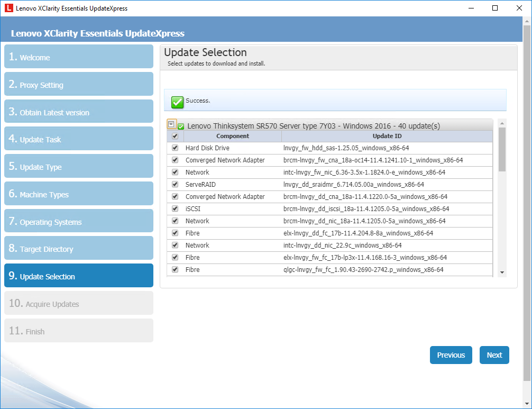532x409 pixels.
Task: Click the Success status message text
Action: pyautogui.click(x=198, y=101)
